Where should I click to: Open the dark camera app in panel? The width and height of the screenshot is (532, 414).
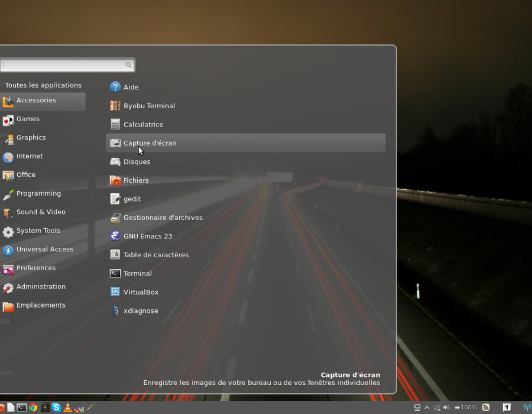click(45, 407)
